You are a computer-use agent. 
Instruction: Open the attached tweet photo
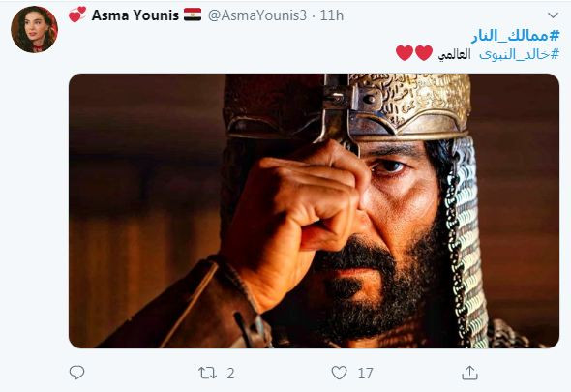[314, 211]
